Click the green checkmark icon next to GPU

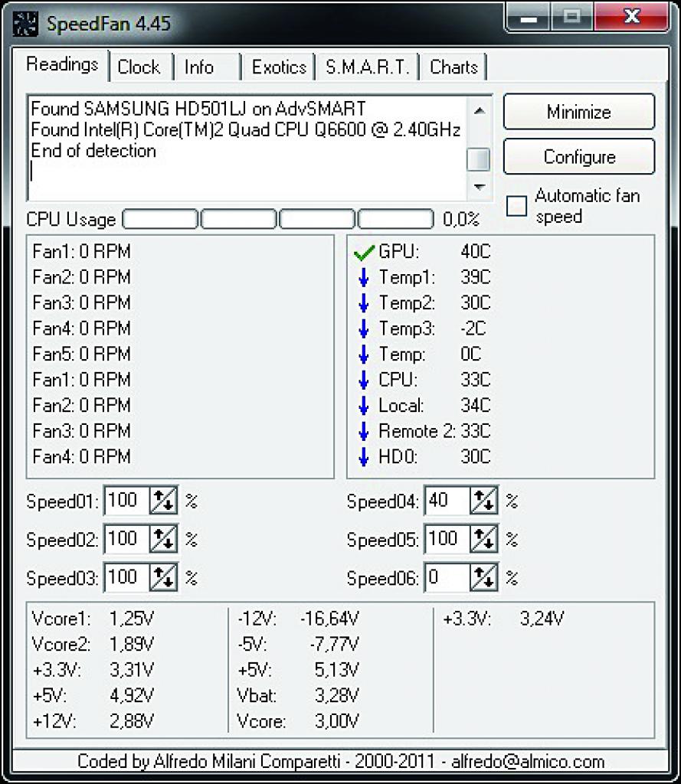tap(364, 252)
